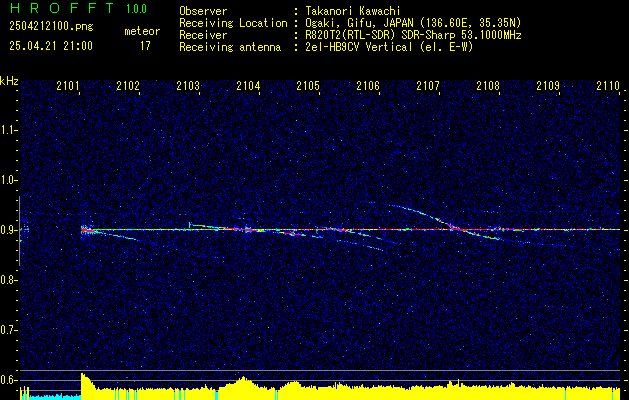Screen dimensions: 629x400
Task: Click the 2107 time axis marker
Action: coord(428,86)
